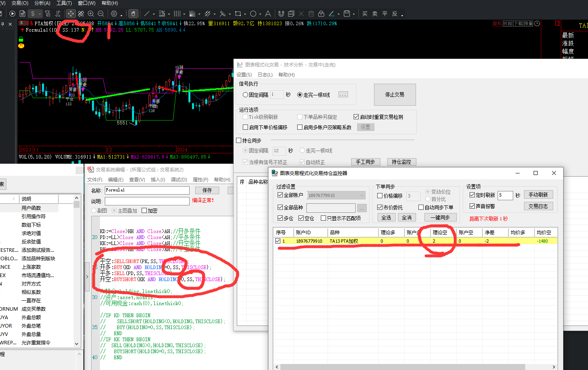Click the padlock lock drawings icon
588x370 pixels.
(x=321, y=14)
